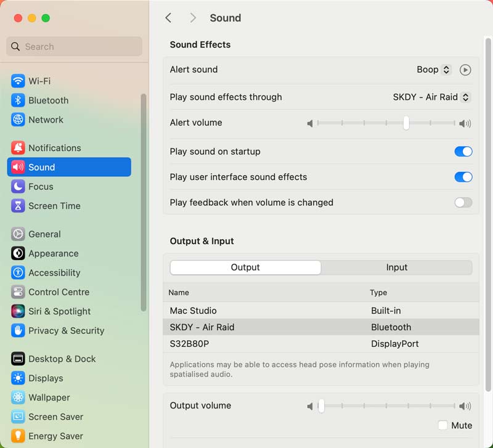Screen dimensions: 493x448
Task: Toggle Play sound on startup switch
Action: coord(463,151)
